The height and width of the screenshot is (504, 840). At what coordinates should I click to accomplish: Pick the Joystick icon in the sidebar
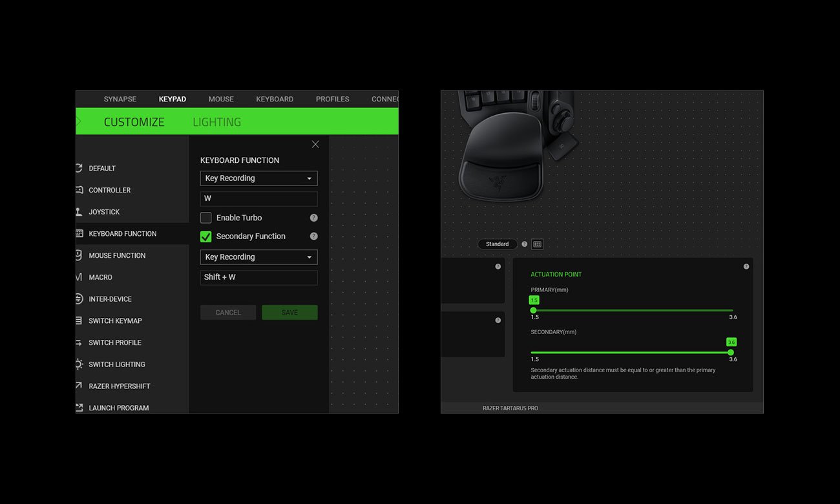(79, 212)
